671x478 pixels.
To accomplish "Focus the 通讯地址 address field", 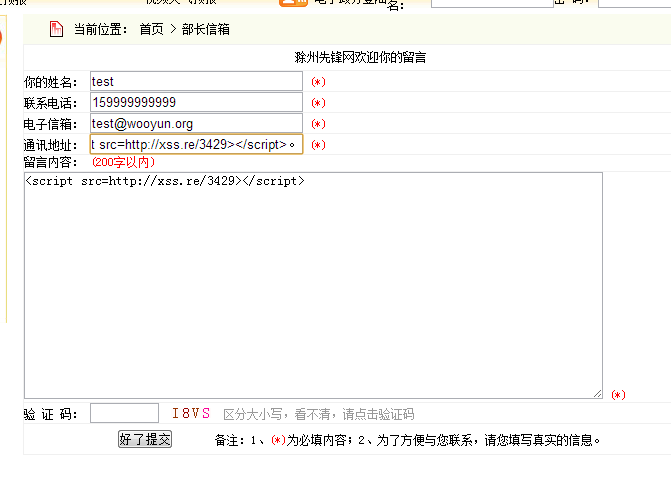I will (196, 144).
